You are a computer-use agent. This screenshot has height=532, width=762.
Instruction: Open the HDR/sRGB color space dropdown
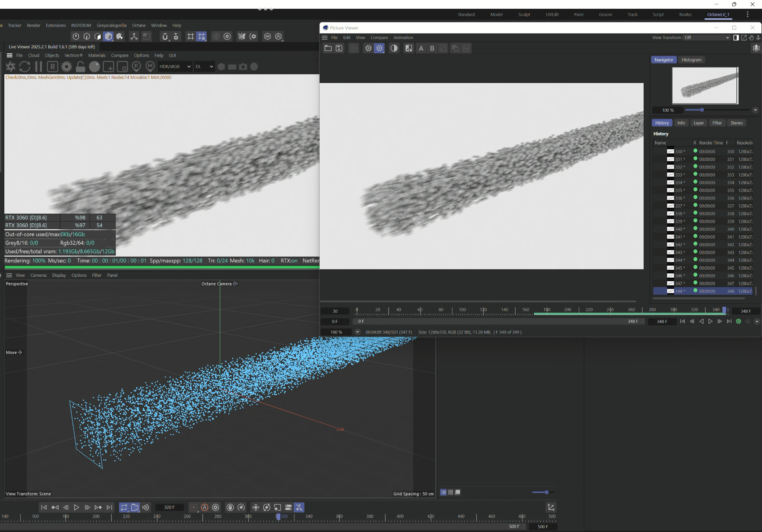[175, 67]
